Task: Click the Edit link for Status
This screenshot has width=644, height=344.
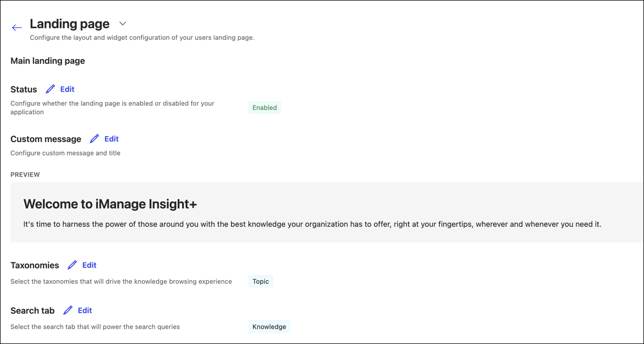Action: (x=67, y=89)
